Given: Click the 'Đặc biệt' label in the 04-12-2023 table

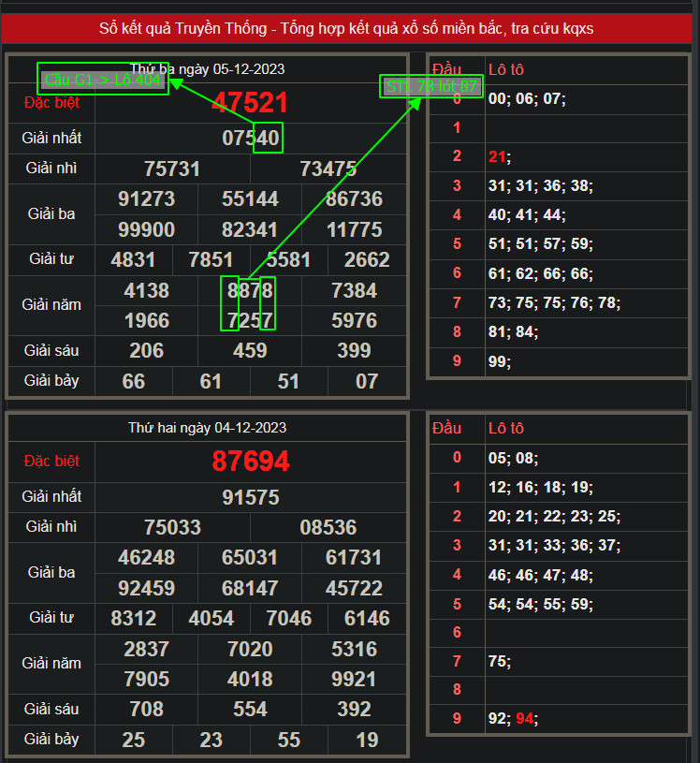Looking at the screenshot, I should (x=52, y=462).
